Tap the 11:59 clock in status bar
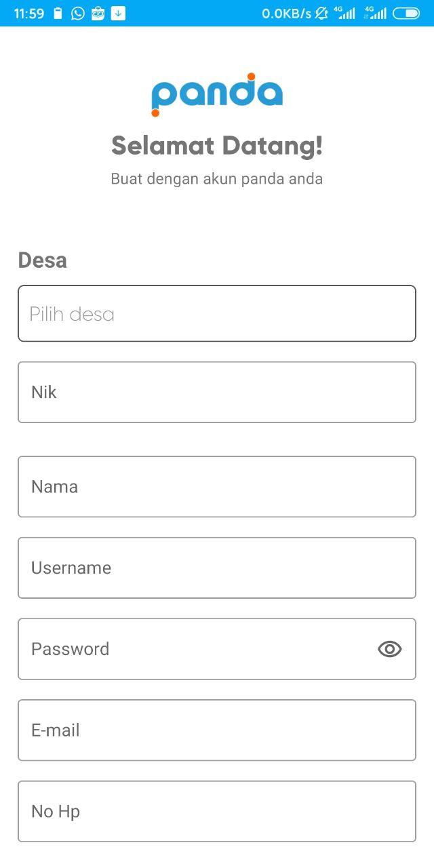This screenshot has height=868, width=434. point(29,13)
